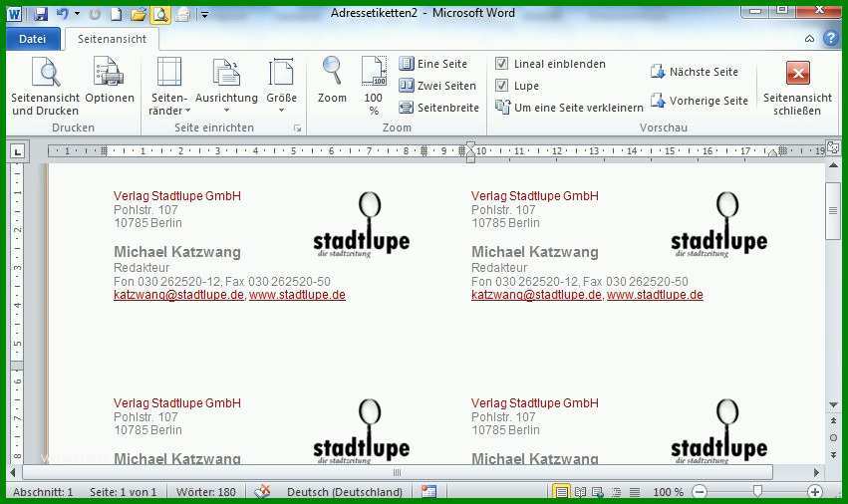Open Customize Quick Access Toolbar dropdown

point(204,15)
